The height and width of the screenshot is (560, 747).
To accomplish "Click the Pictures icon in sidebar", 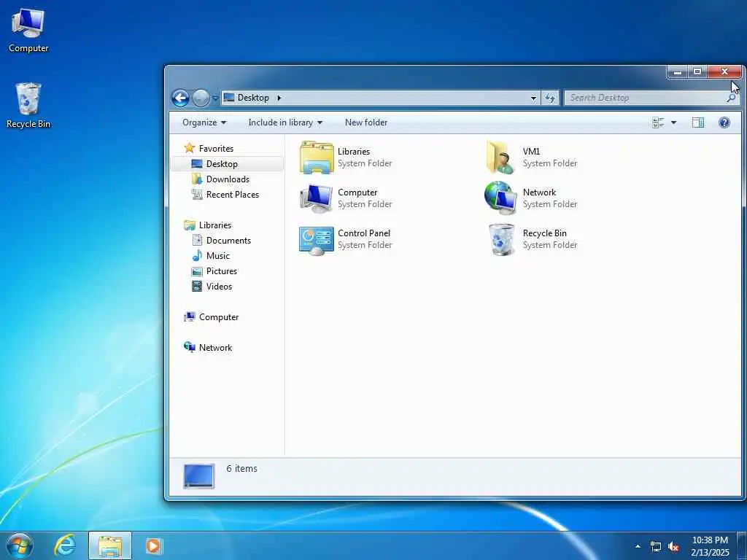I will click(197, 271).
